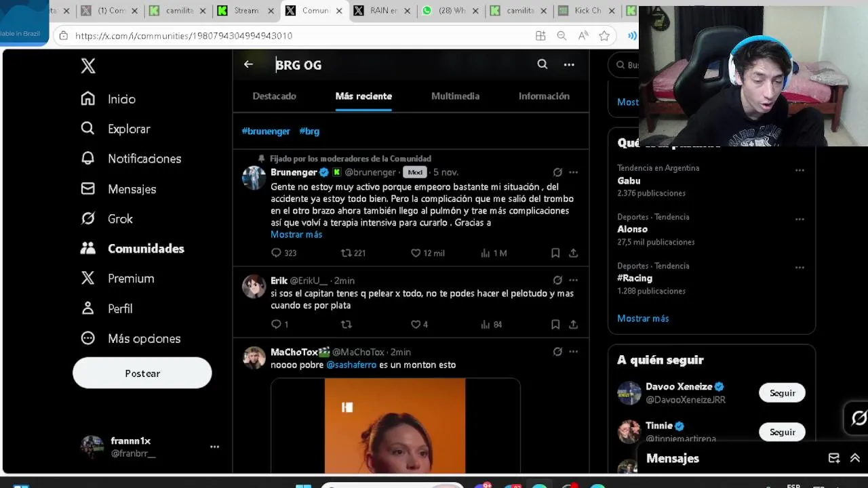The width and height of the screenshot is (868, 488).
Task: Switch to the Kick Ch browser tab
Action: click(x=587, y=11)
